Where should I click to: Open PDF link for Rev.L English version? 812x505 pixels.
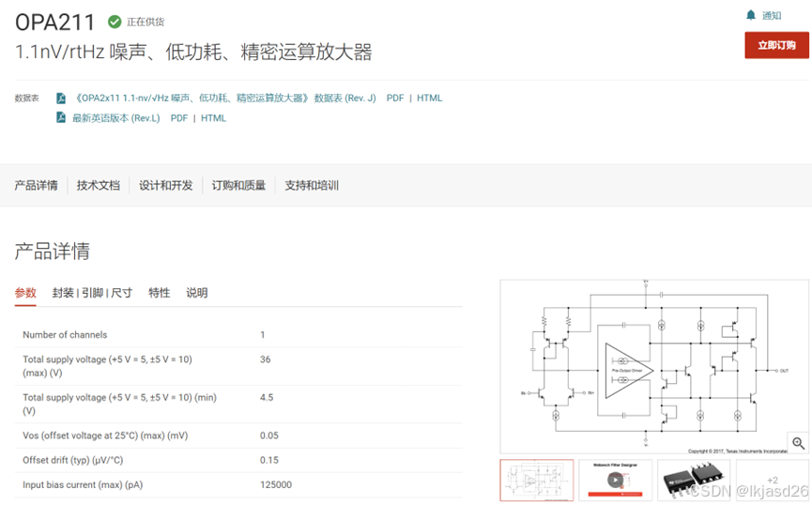tap(179, 118)
